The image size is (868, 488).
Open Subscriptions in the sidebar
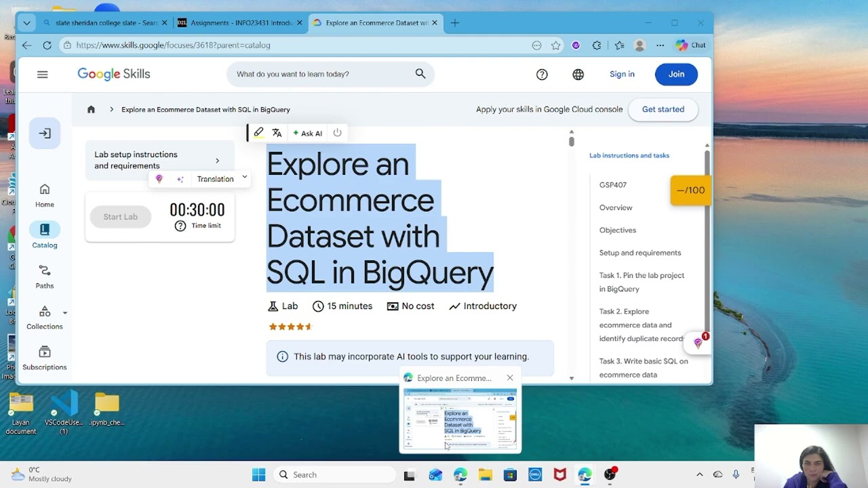click(x=45, y=358)
